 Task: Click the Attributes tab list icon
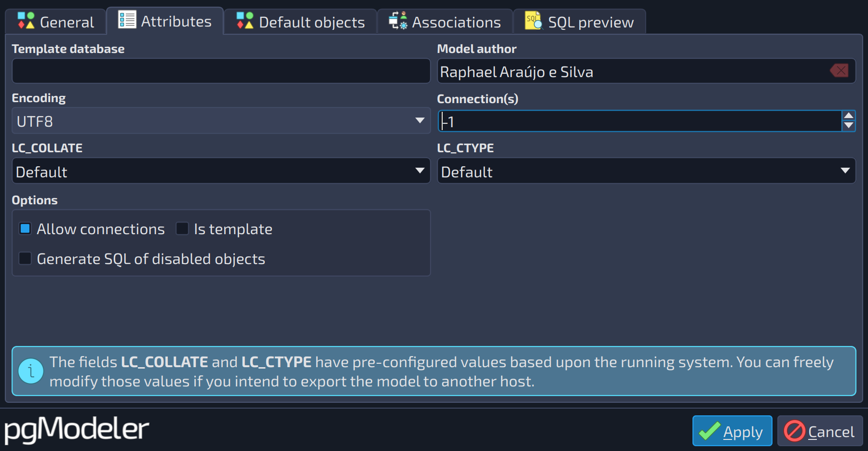click(x=127, y=20)
